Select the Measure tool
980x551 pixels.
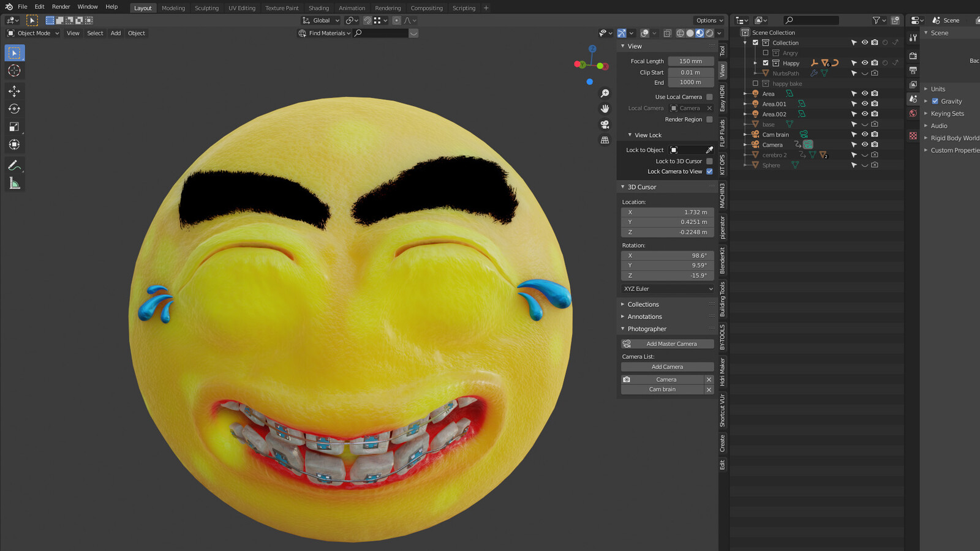tap(15, 183)
